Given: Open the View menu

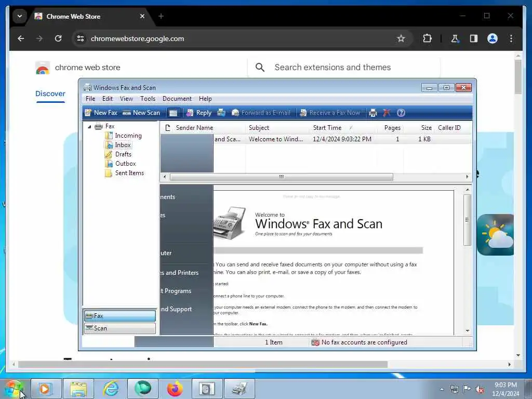Looking at the screenshot, I should [x=126, y=99].
